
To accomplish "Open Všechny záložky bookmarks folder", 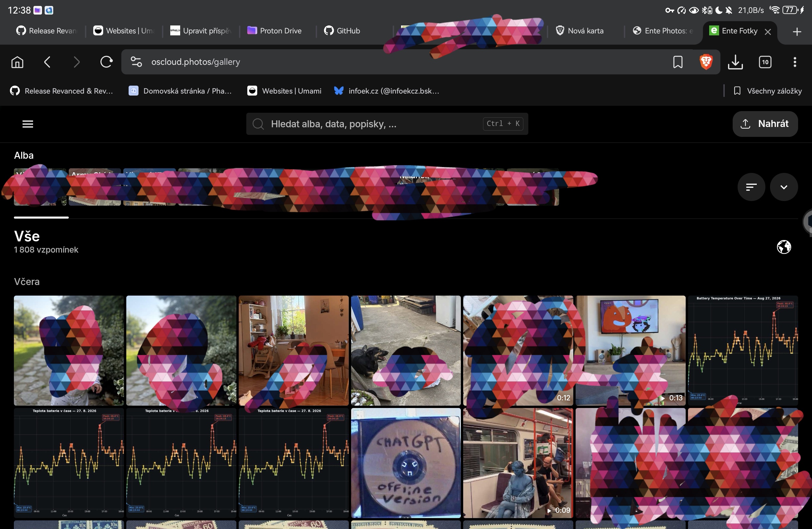I will (767, 91).
